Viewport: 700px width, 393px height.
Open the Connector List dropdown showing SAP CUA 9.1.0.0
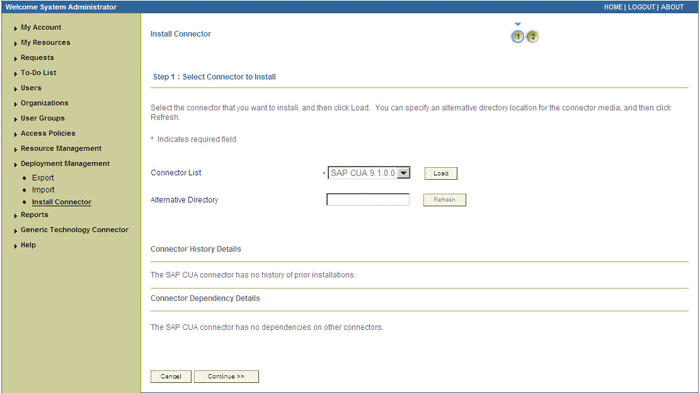pyautogui.click(x=369, y=173)
